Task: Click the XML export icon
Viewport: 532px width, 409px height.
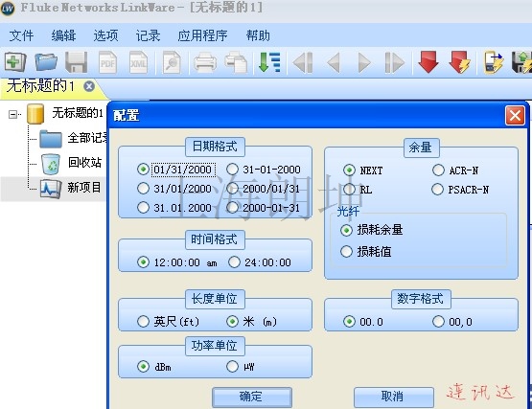Action: (x=138, y=62)
